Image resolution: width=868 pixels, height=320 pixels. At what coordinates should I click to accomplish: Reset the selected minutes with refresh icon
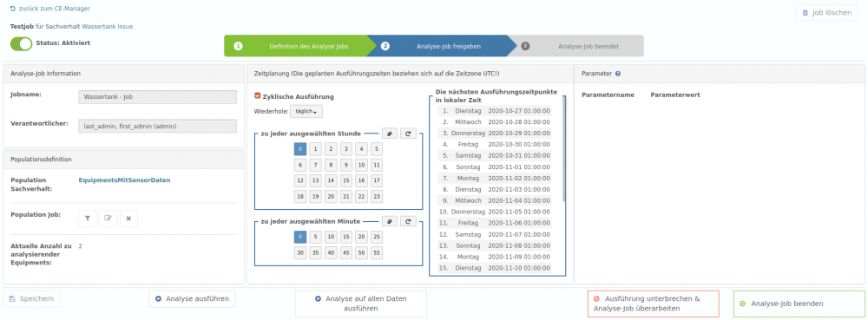[x=408, y=221]
